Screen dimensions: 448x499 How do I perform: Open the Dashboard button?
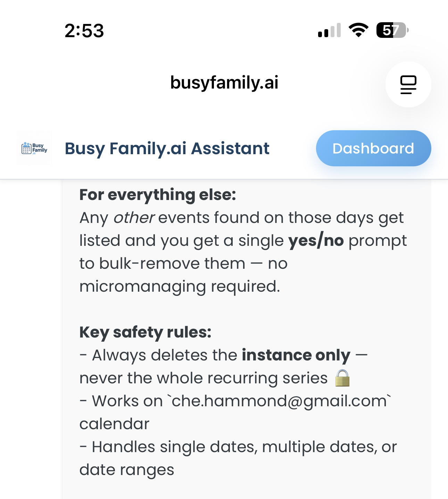click(373, 148)
